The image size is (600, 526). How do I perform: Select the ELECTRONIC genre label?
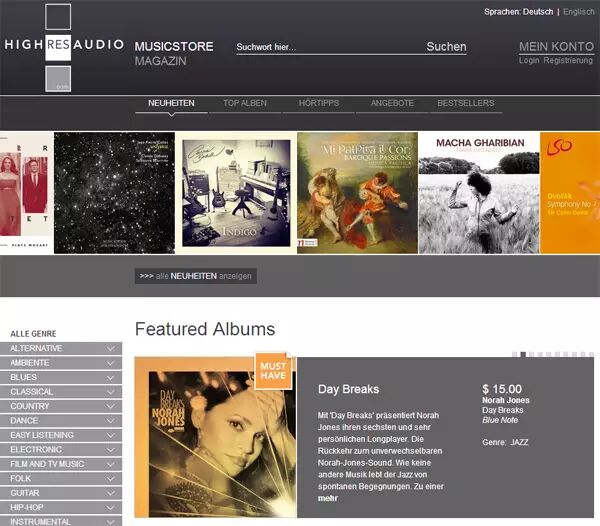pyautogui.click(x=36, y=449)
